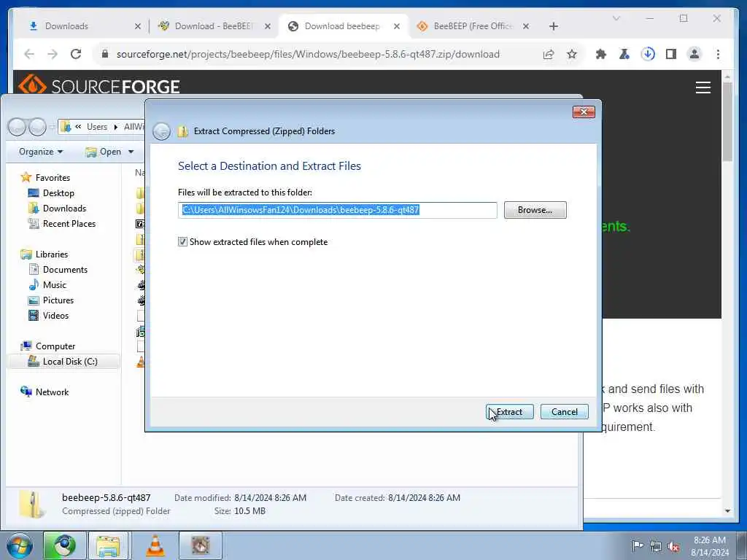Open File Explorer taskbar icon
This screenshot has width=747, height=560.
click(109, 545)
